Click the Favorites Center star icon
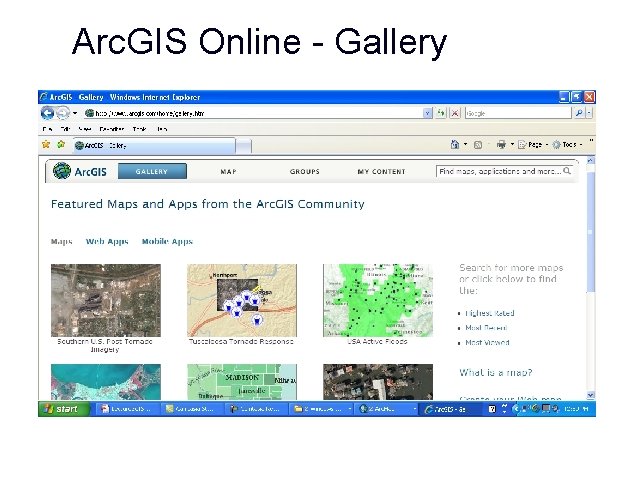The height and width of the screenshot is (480, 640). coord(46,144)
